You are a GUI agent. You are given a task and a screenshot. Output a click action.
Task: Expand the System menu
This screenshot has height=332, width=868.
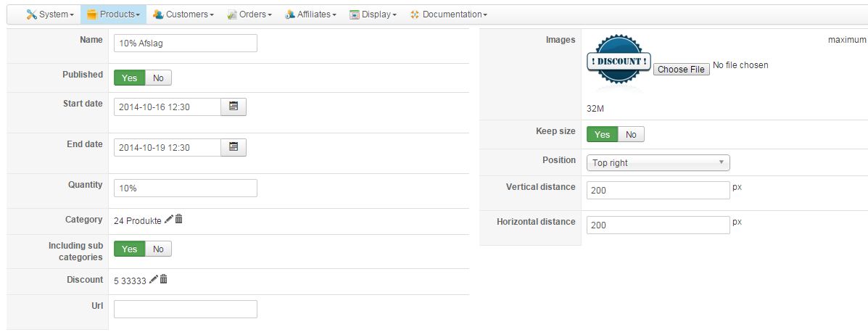click(x=50, y=14)
